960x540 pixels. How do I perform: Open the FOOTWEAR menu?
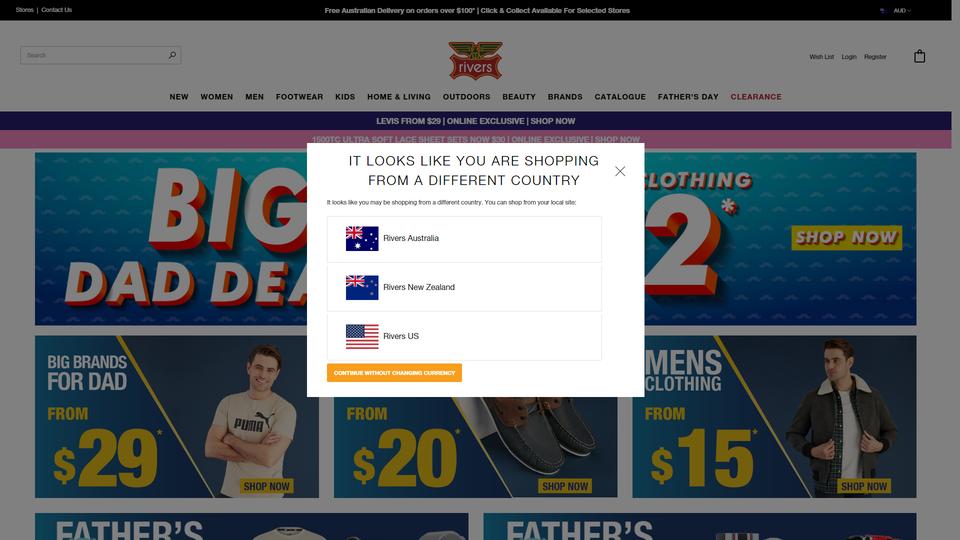tap(299, 97)
